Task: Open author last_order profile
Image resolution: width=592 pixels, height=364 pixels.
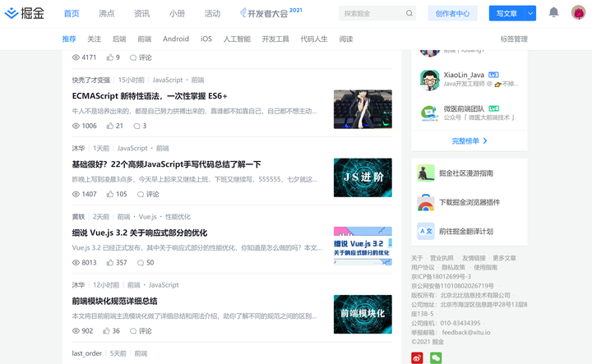Action: click(87, 353)
